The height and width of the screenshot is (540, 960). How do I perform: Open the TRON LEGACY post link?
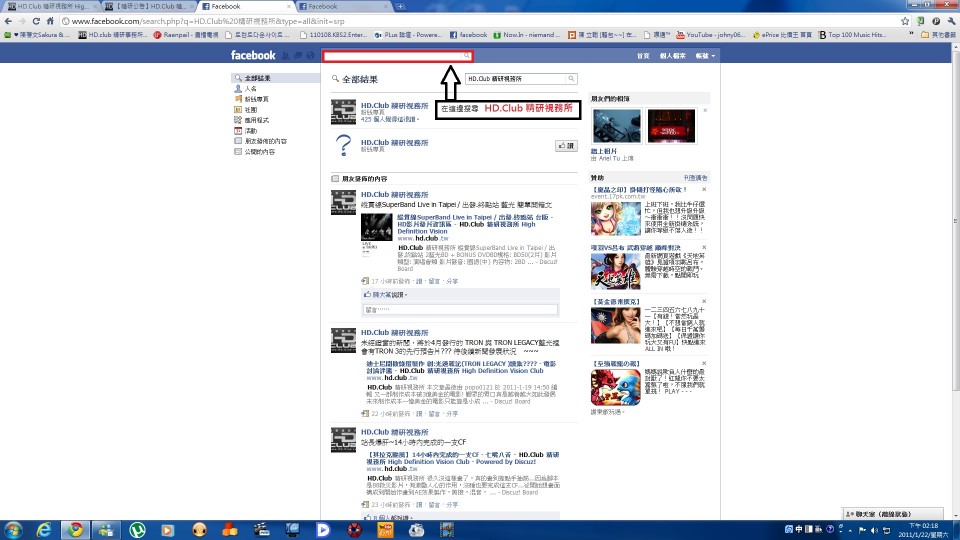pos(461,367)
